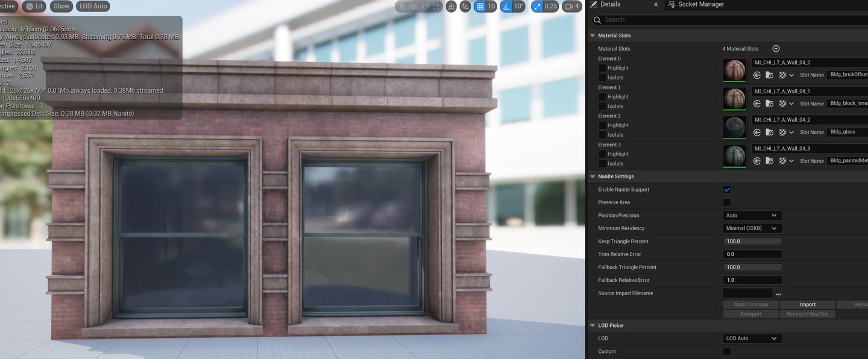Screen dimensions: 868x359
Task: Uncheck Enable Nanite Support checkbox
Action: tap(727, 190)
